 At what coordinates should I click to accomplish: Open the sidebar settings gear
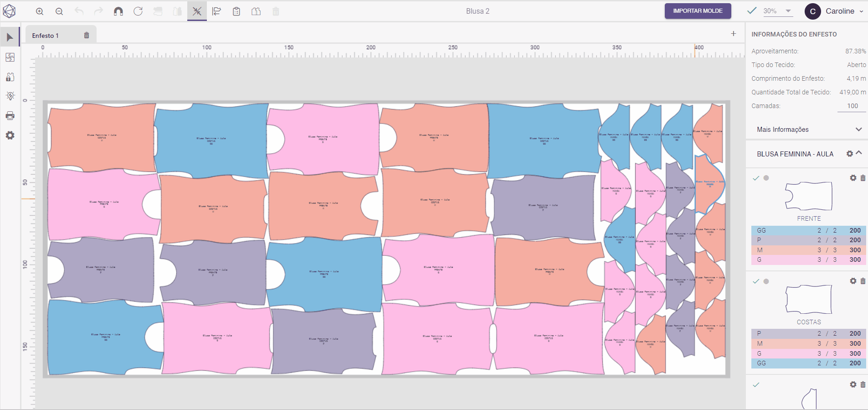click(10, 135)
